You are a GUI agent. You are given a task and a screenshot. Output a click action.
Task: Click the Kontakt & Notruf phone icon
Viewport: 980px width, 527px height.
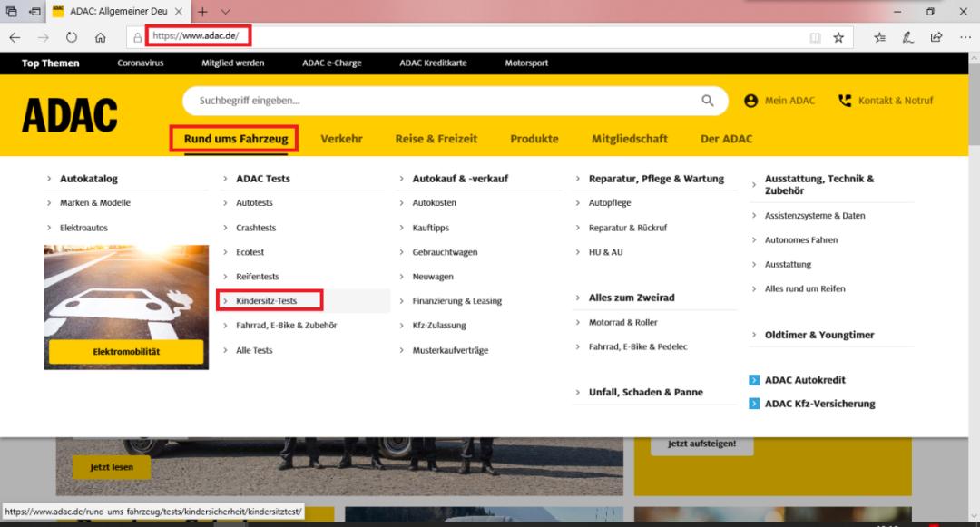pos(845,101)
